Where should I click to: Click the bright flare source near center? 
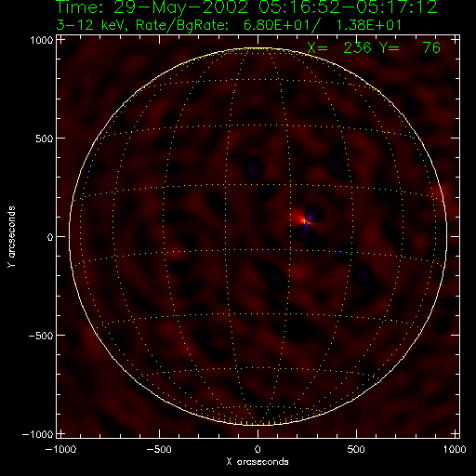coord(304,220)
